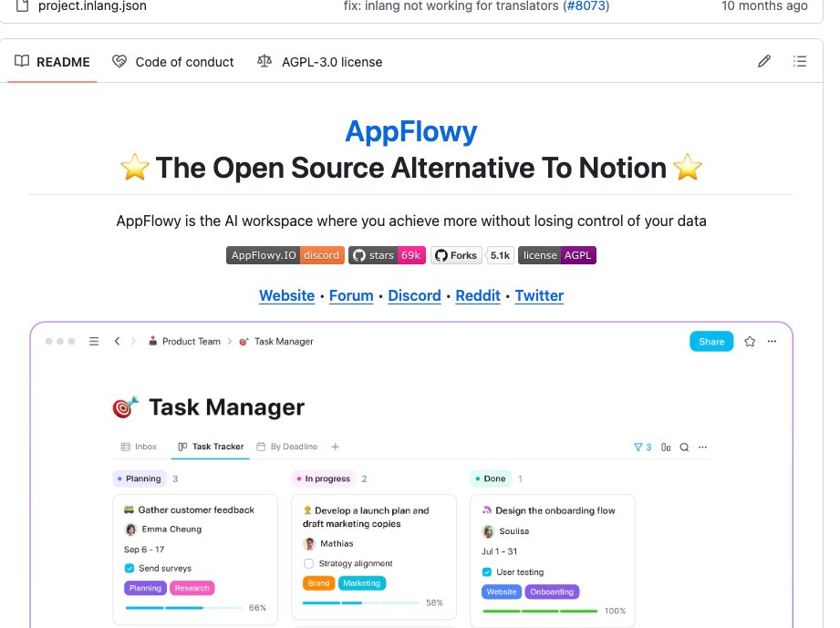Viewport: 840px width, 628px height.
Task: Visit the Discord link
Action: 415,295
